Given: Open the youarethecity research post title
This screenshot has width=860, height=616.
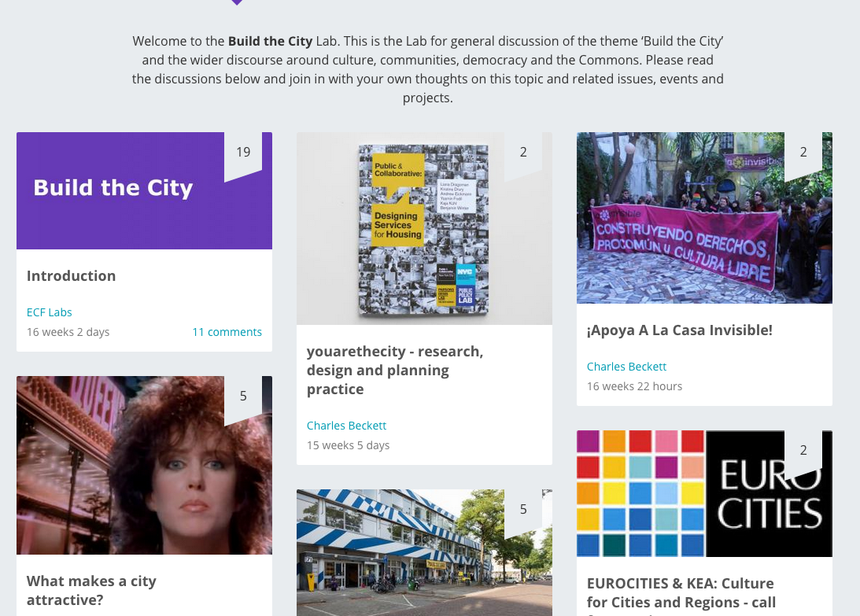Looking at the screenshot, I should 394,370.
